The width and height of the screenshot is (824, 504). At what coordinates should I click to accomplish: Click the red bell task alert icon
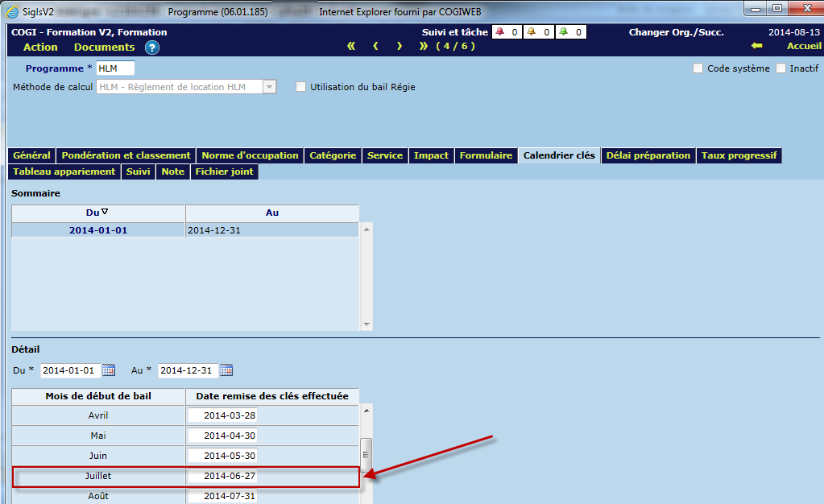499,32
